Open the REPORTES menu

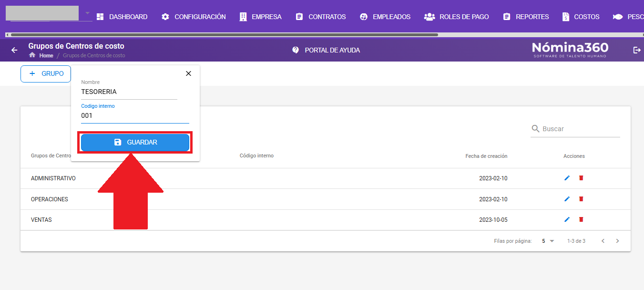click(x=525, y=17)
